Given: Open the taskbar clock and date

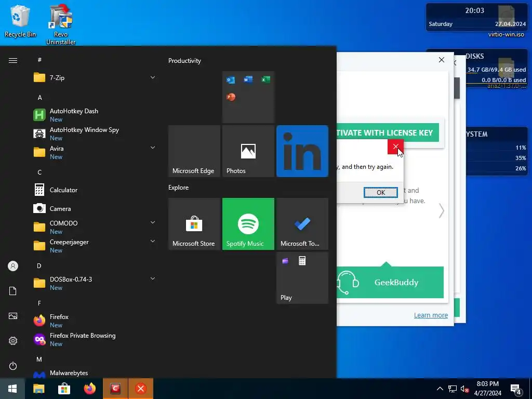Looking at the screenshot, I should (x=487, y=389).
